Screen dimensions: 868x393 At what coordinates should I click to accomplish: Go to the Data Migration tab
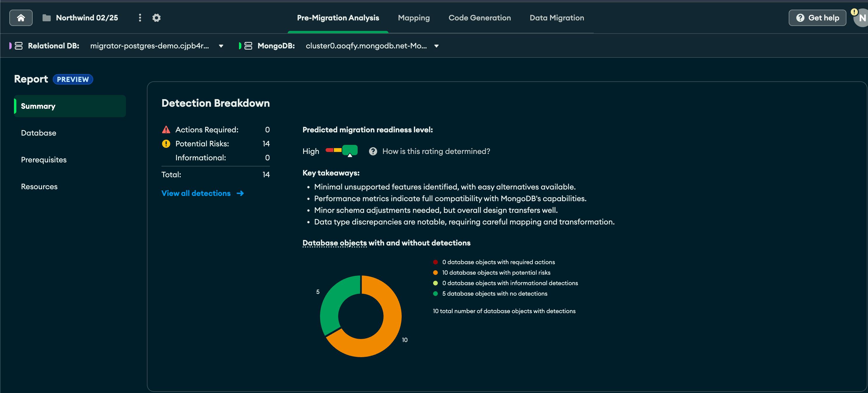556,18
